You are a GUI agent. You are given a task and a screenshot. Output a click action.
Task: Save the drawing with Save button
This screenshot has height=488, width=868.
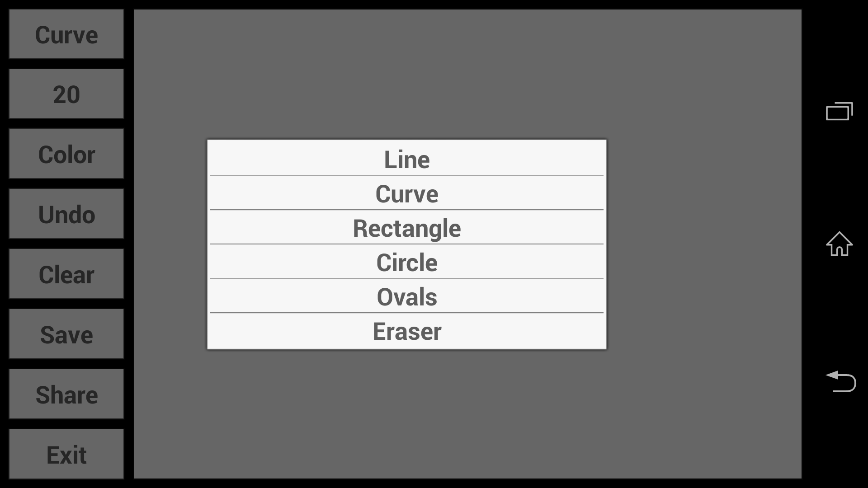click(x=66, y=334)
